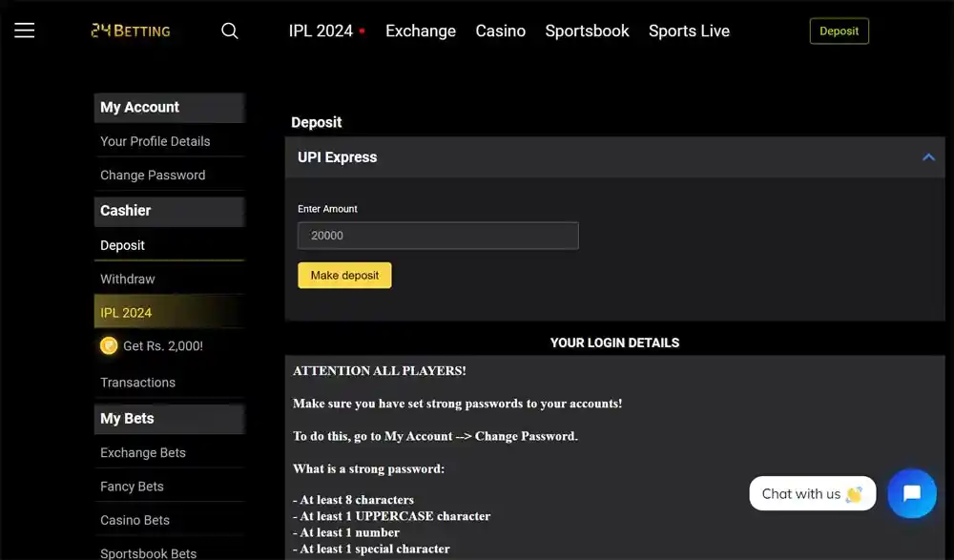Click the Deposit button in the header
954x560 pixels.
click(x=839, y=31)
